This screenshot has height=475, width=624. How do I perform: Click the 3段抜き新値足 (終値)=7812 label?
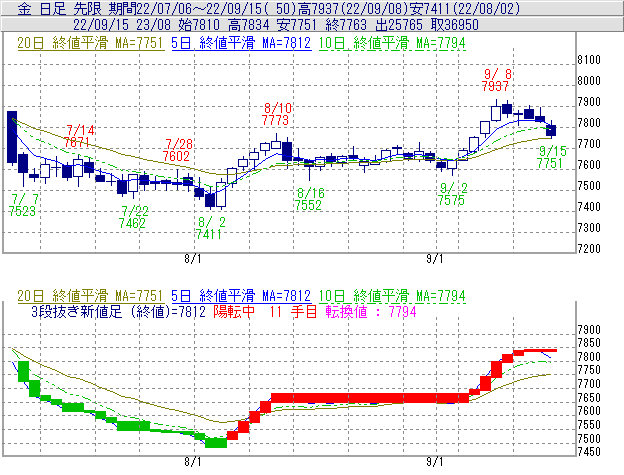click(118, 311)
